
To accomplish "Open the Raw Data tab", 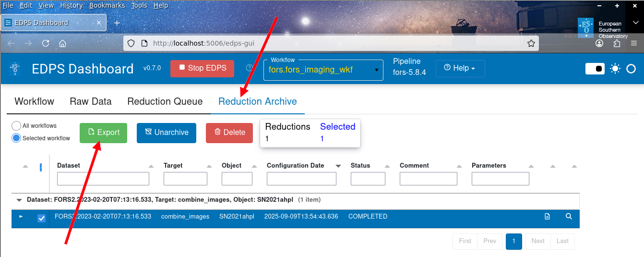I will 91,101.
